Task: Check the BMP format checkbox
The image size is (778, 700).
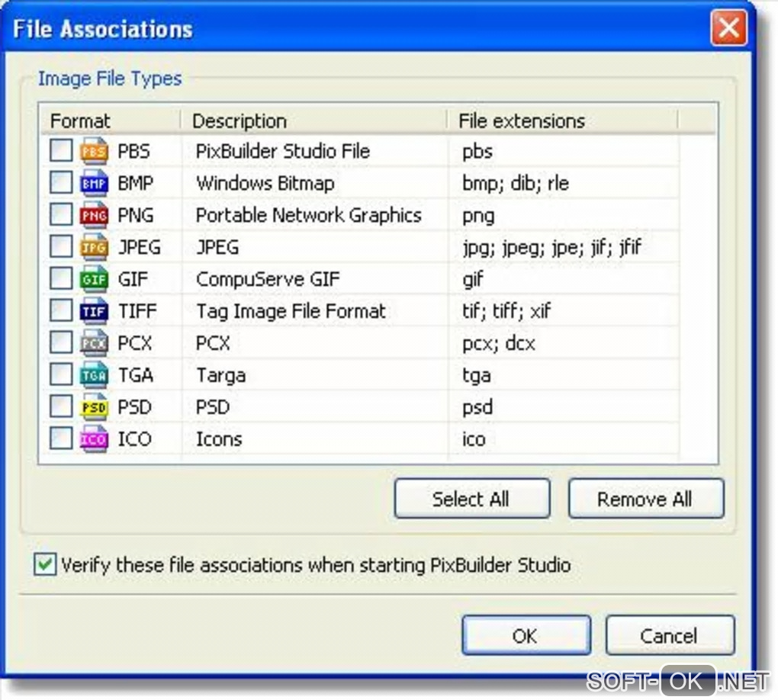Action: (x=61, y=182)
